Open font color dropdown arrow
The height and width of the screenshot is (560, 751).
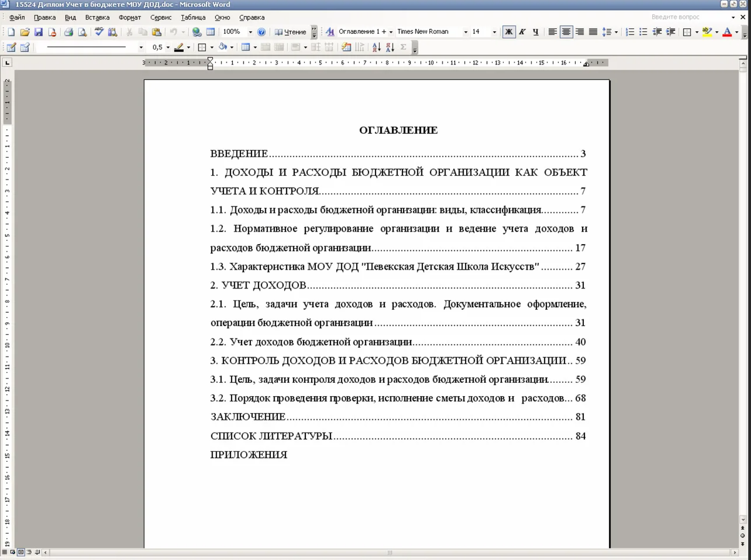[x=737, y=32]
